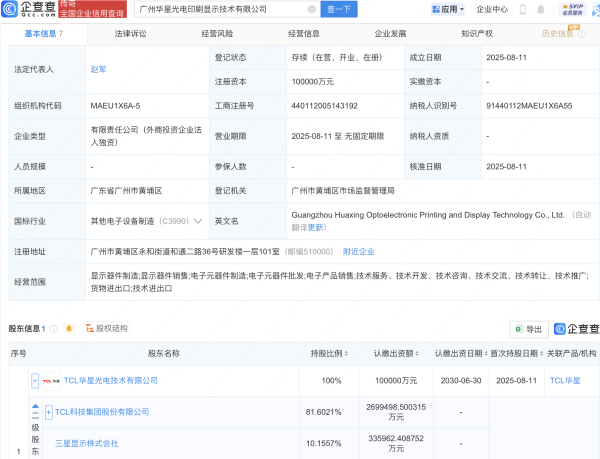
Task: Open the 企业发展 tab
Action: [390, 34]
